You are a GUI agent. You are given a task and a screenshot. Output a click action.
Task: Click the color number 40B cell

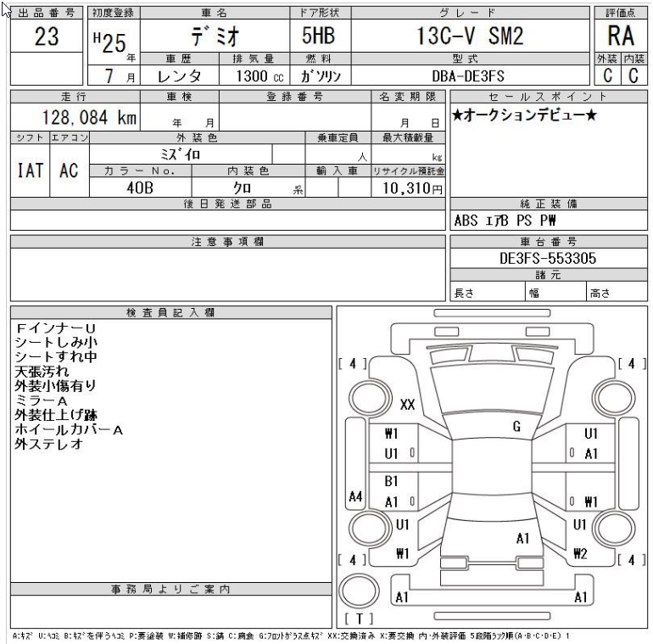(139, 190)
